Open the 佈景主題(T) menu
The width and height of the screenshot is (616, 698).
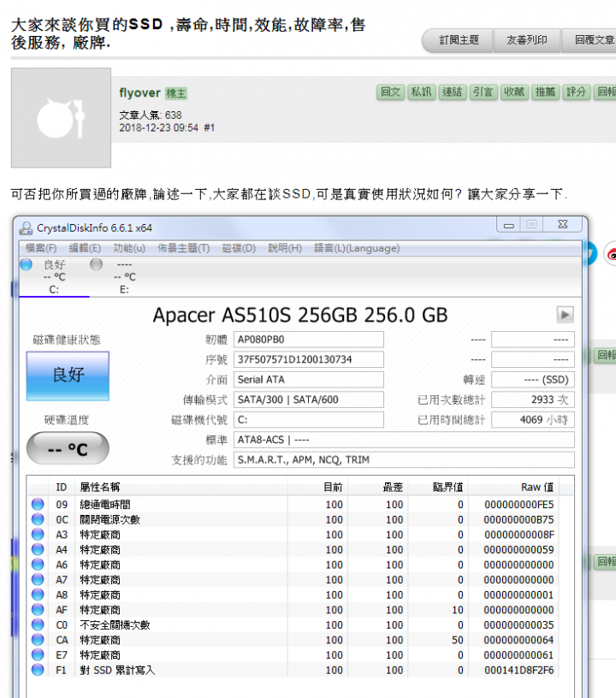click(183, 248)
